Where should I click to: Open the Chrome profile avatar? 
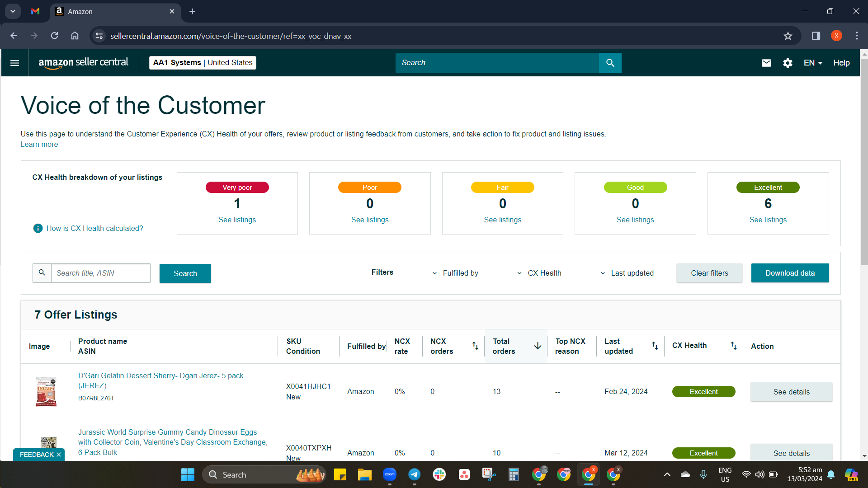point(836,36)
